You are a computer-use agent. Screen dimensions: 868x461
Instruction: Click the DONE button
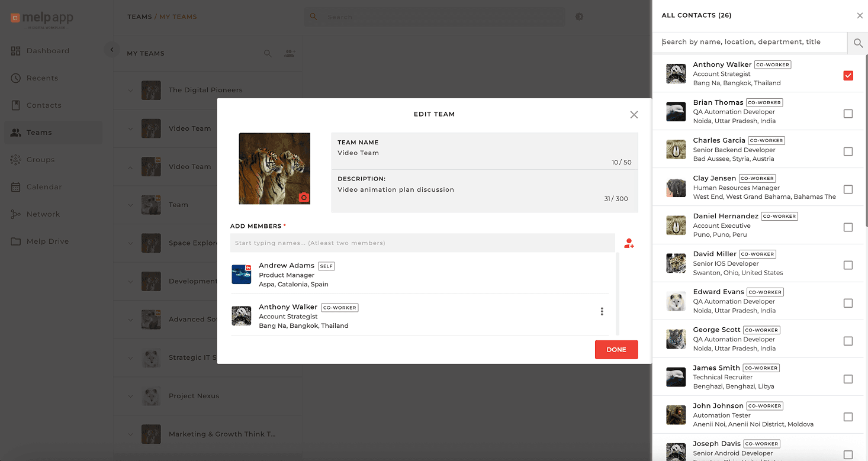coord(616,350)
